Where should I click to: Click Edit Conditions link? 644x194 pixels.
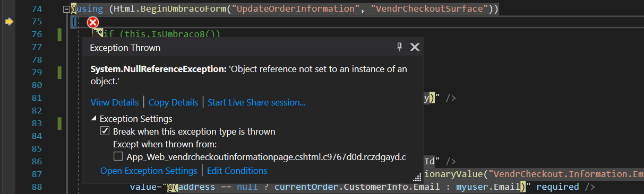(x=237, y=171)
